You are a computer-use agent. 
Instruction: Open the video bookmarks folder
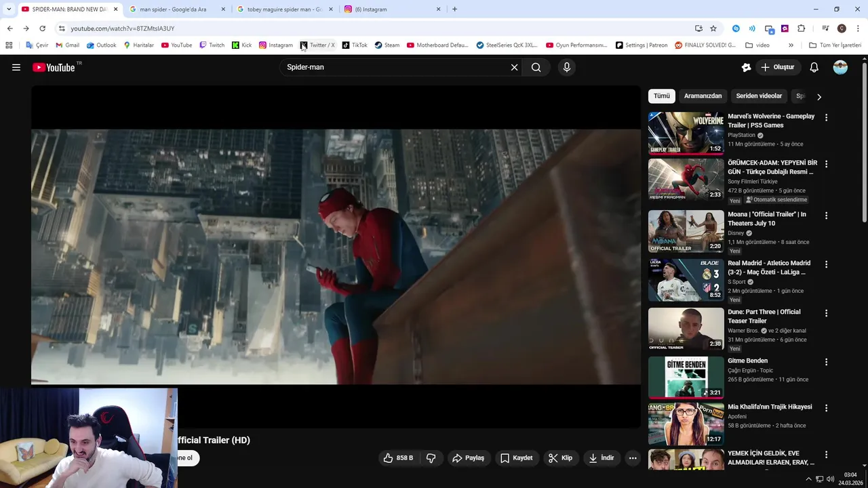tap(757, 45)
